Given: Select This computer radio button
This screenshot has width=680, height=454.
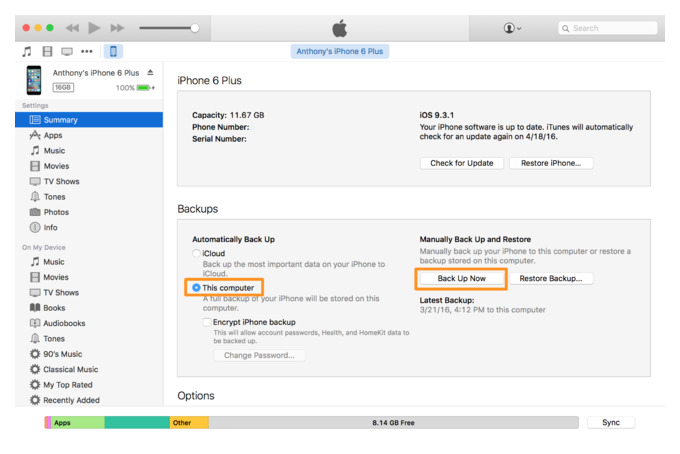Looking at the screenshot, I should pos(196,288).
